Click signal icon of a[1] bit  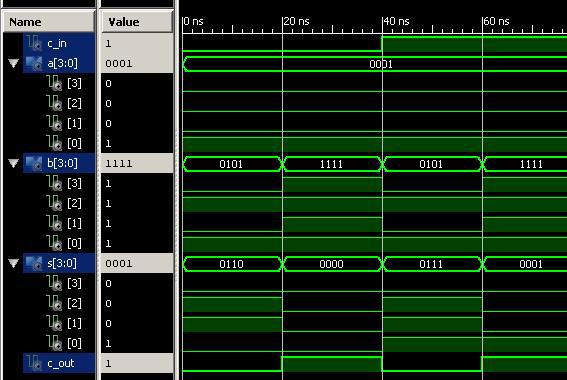[55, 123]
